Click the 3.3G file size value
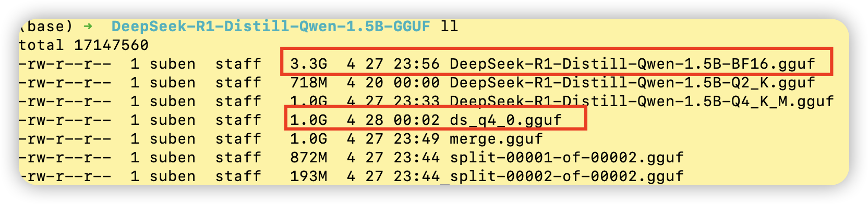The image size is (868, 204). 309,64
